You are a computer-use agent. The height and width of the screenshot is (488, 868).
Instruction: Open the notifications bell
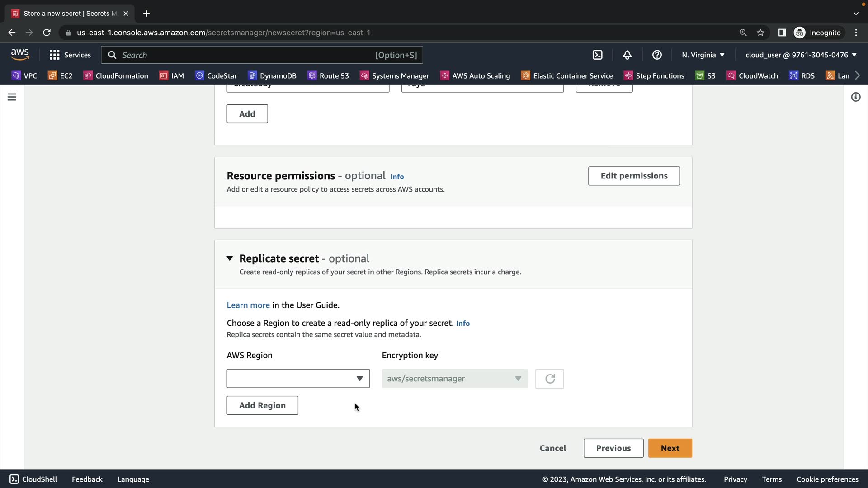point(627,55)
